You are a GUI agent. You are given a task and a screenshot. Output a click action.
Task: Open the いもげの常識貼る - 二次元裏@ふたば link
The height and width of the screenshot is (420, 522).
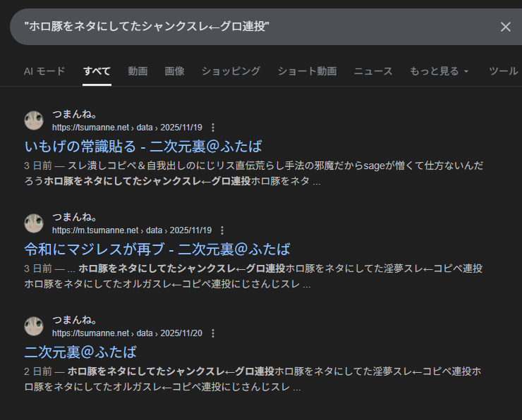pyautogui.click(x=143, y=147)
